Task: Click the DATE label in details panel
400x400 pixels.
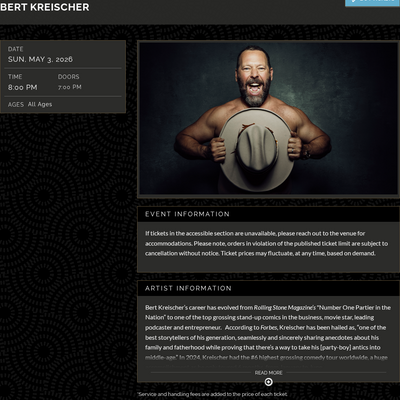Action: (x=16, y=49)
